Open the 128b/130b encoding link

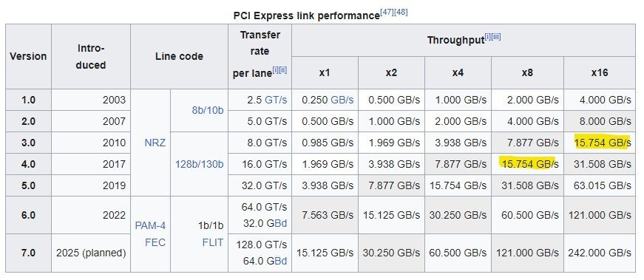(199, 164)
